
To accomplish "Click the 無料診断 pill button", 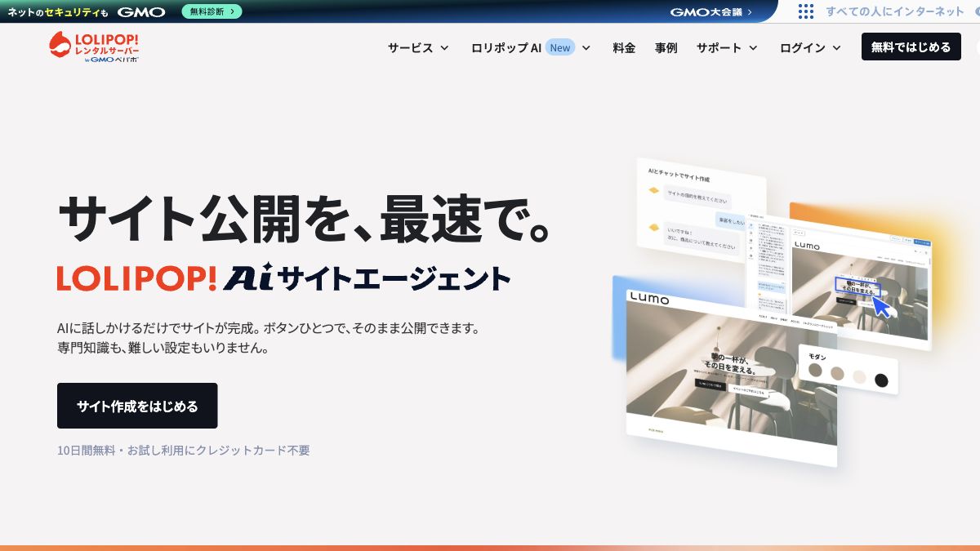I will 212,11.
